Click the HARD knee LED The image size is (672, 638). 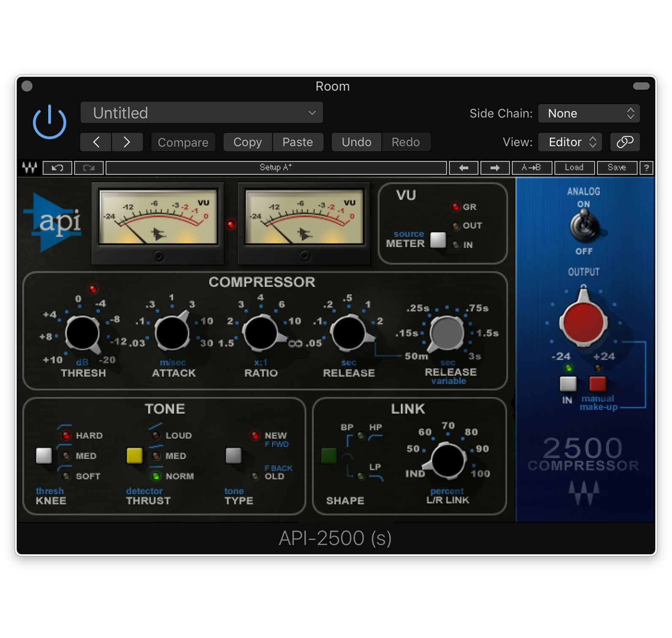pos(66,435)
